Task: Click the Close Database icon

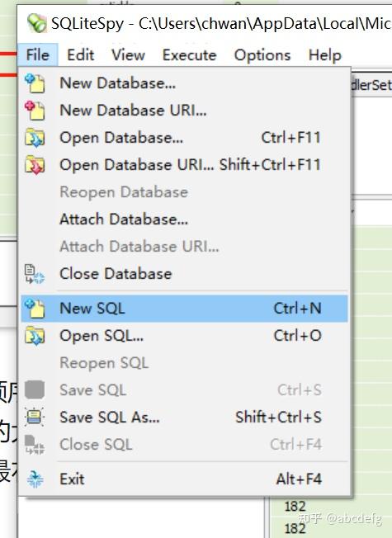Action: (x=35, y=274)
